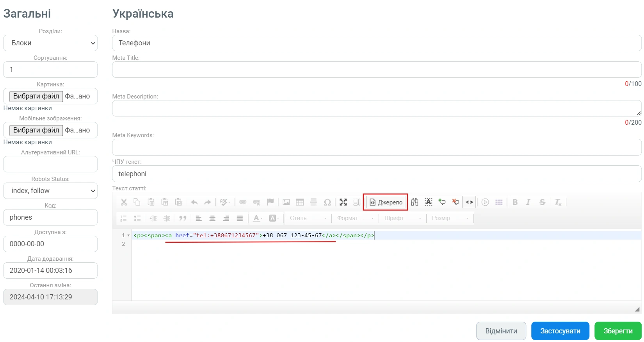Open the Стиль style dropdown
This screenshot has width=644, height=342.
[308, 218]
